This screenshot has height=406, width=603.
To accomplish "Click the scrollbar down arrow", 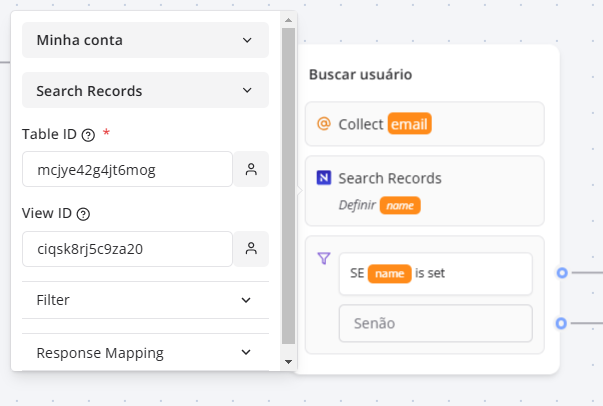I will (x=288, y=361).
